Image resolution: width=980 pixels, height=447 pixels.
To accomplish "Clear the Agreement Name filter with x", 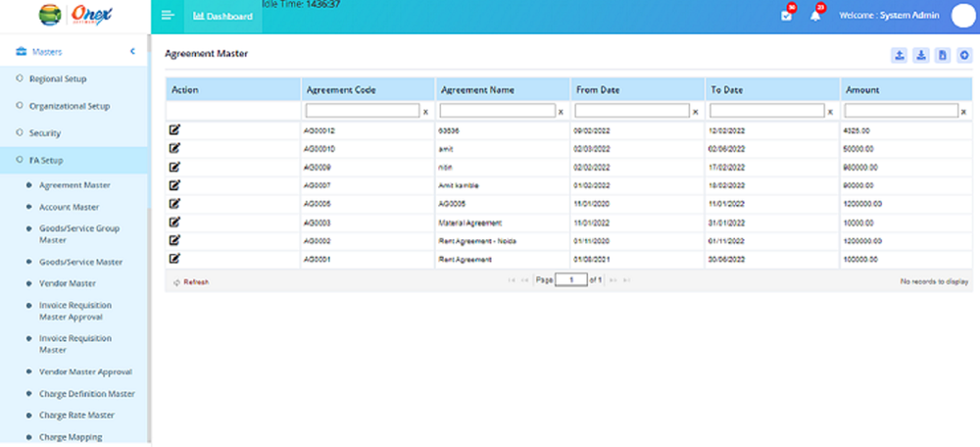I will pyautogui.click(x=561, y=112).
